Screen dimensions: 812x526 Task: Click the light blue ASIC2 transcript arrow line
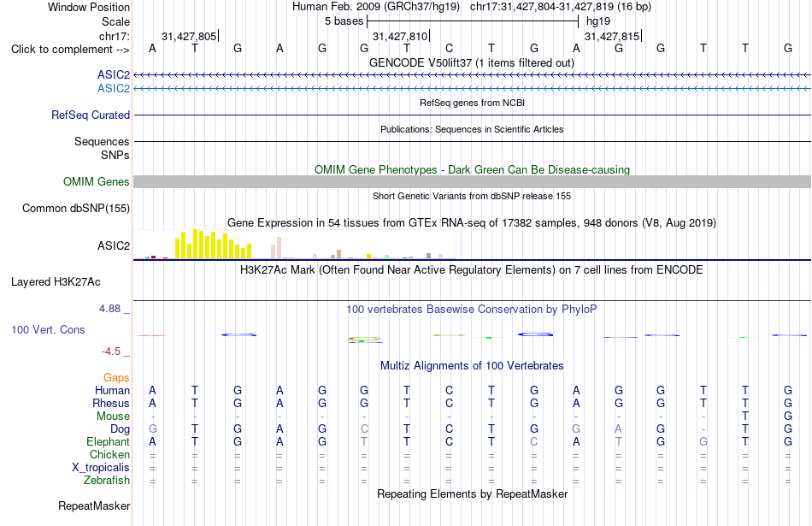coord(472,89)
